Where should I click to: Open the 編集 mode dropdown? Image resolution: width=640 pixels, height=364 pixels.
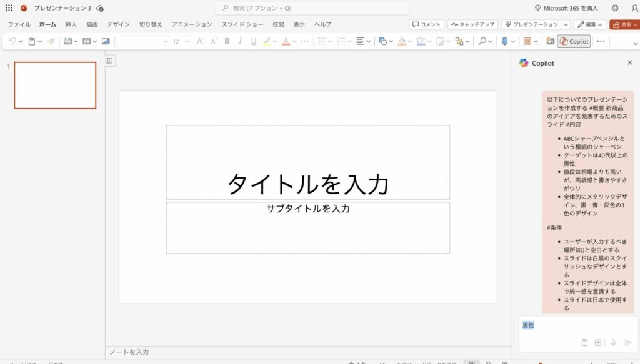pyautogui.click(x=591, y=24)
